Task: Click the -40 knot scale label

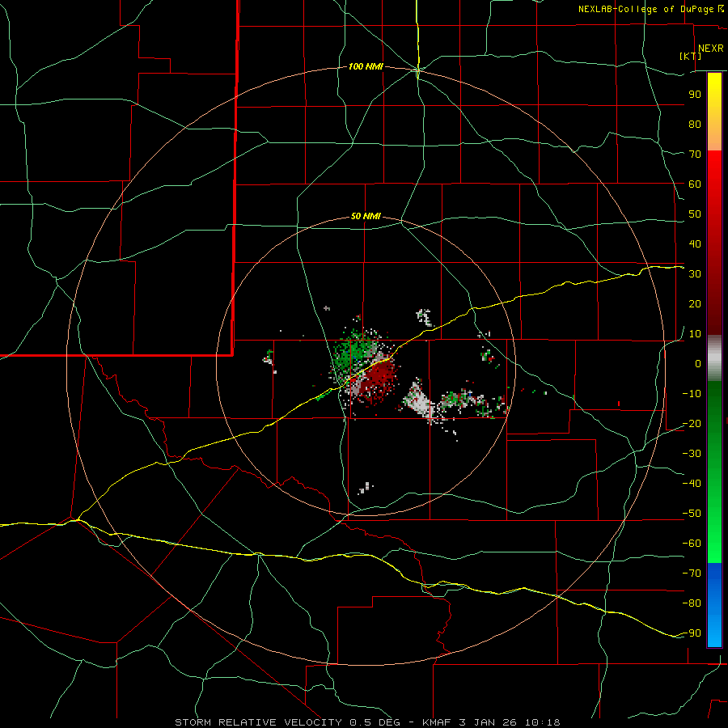Action: click(692, 484)
